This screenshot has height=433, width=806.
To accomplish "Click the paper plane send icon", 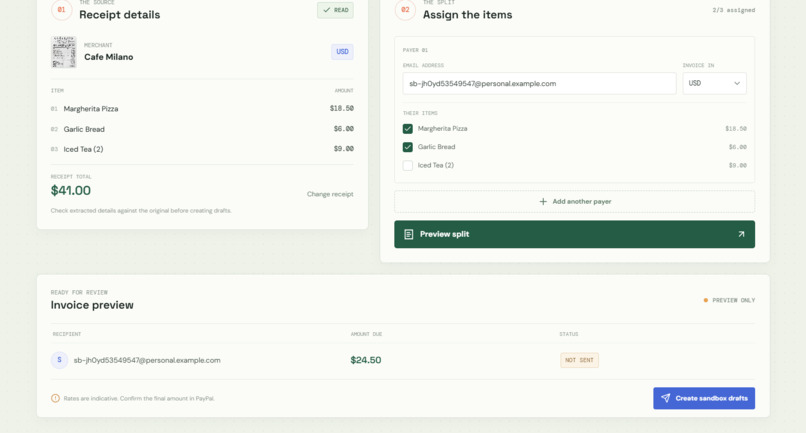I will tap(666, 398).
